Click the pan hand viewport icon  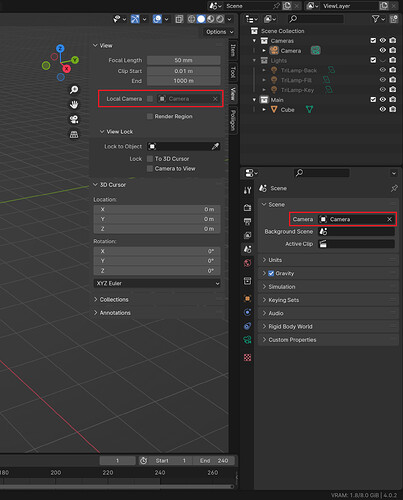tap(74, 105)
